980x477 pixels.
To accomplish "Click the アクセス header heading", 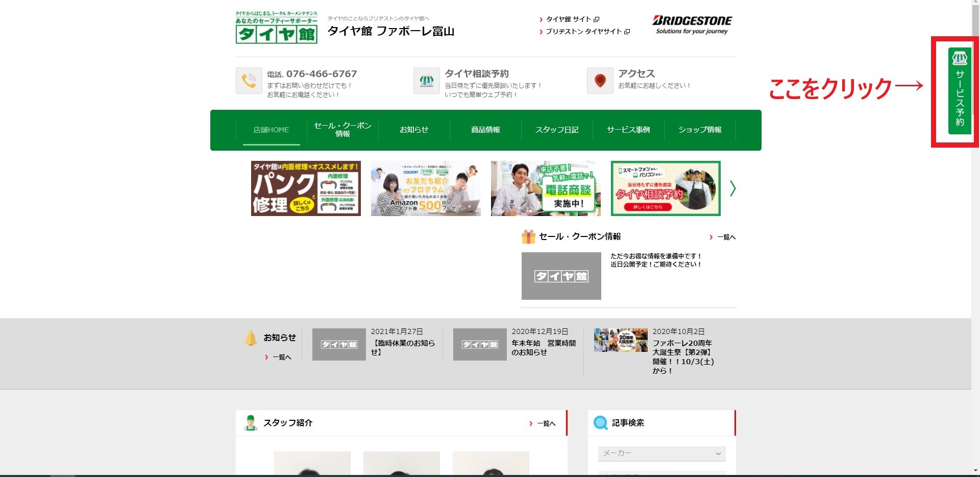I will 636,74.
